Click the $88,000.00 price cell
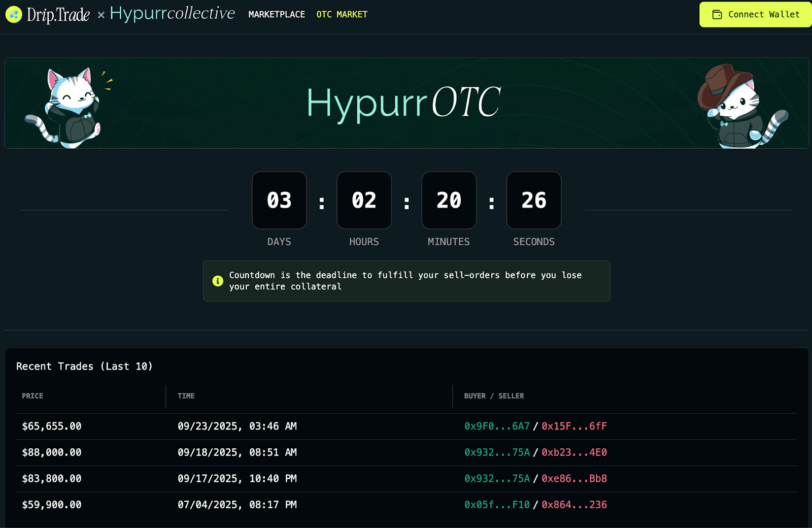Screen dimensions: 812x528 (52, 452)
